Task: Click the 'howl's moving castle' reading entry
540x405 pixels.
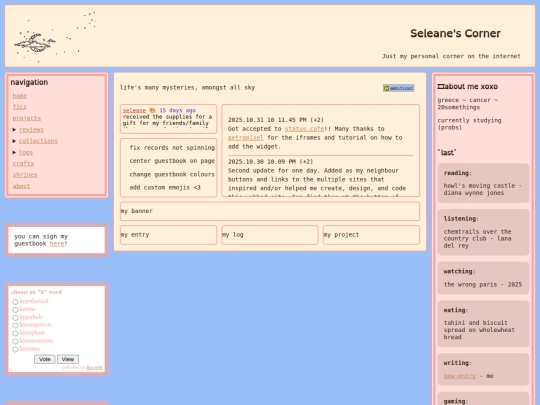Action: 482,189
